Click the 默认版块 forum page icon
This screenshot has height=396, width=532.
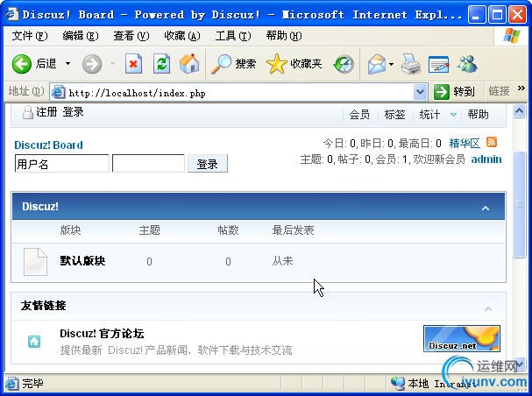tap(35, 262)
